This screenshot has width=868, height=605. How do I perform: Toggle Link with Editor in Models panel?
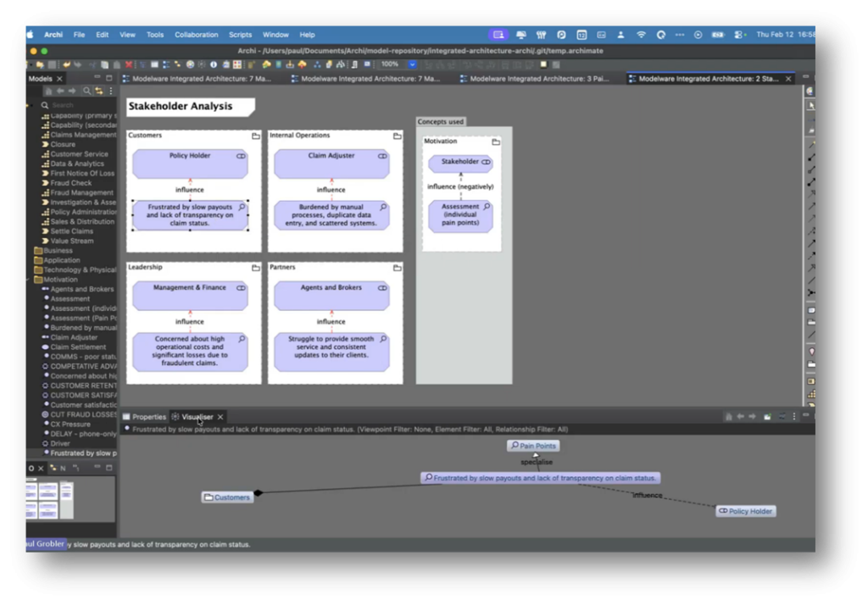click(98, 91)
